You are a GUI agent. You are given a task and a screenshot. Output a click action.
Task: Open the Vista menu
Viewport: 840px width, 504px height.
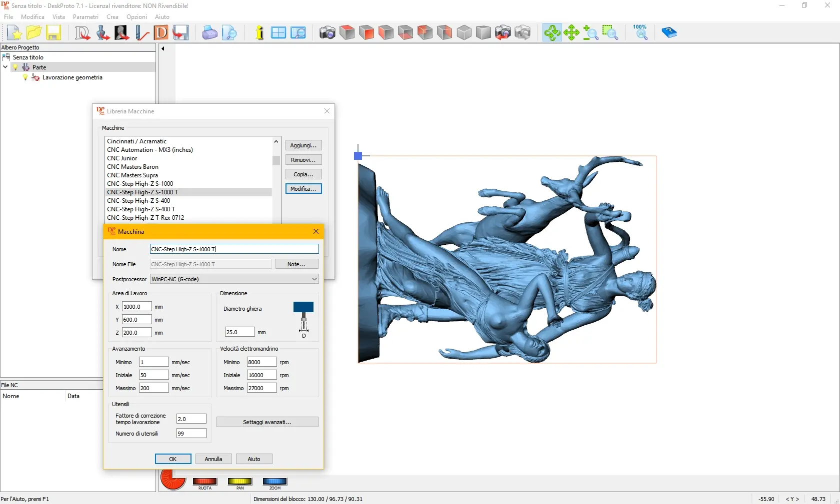(58, 16)
